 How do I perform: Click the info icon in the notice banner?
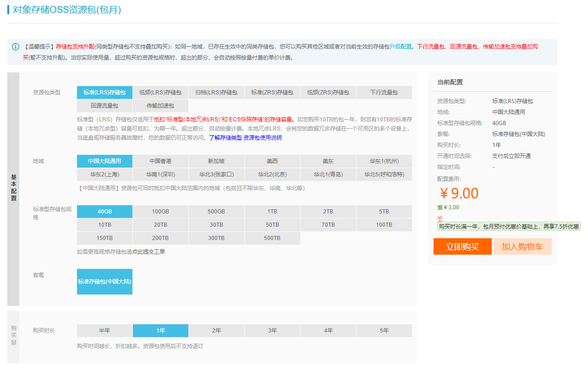[x=16, y=47]
